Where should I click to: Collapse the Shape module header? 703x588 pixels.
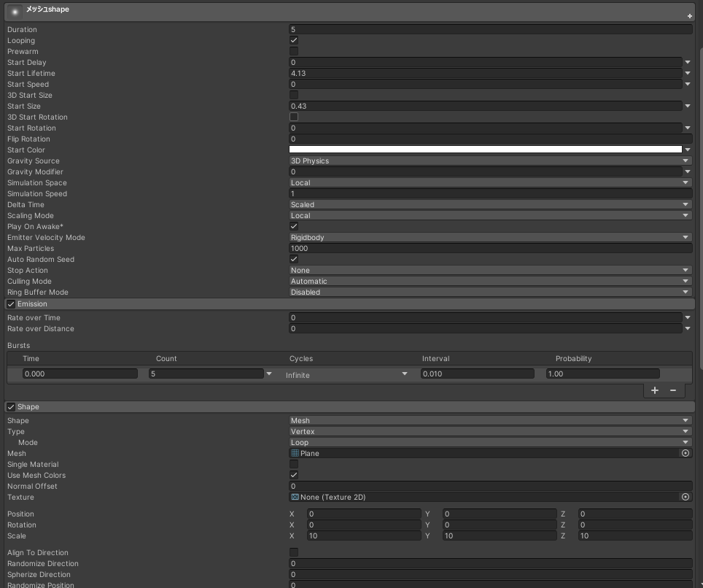click(x=350, y=407)
